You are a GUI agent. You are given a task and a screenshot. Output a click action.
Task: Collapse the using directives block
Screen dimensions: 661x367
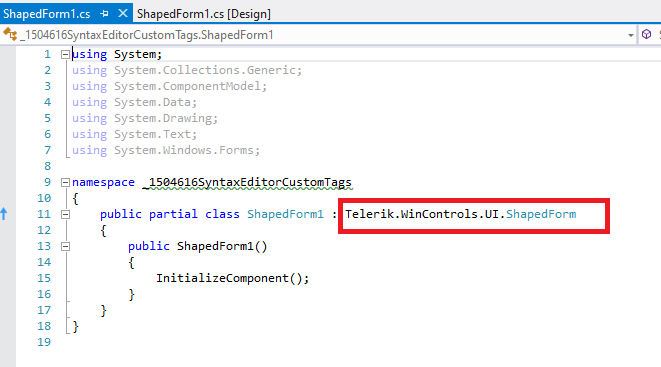65,54
